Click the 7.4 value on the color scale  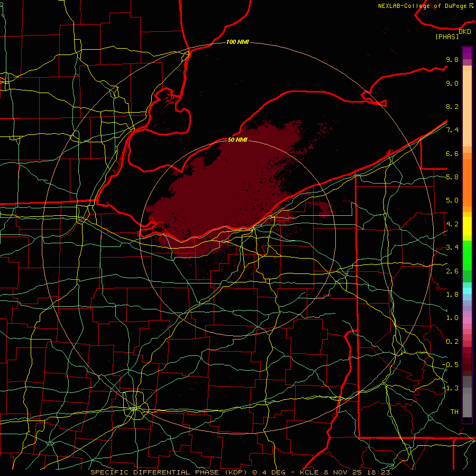click(x=452, y=130)
